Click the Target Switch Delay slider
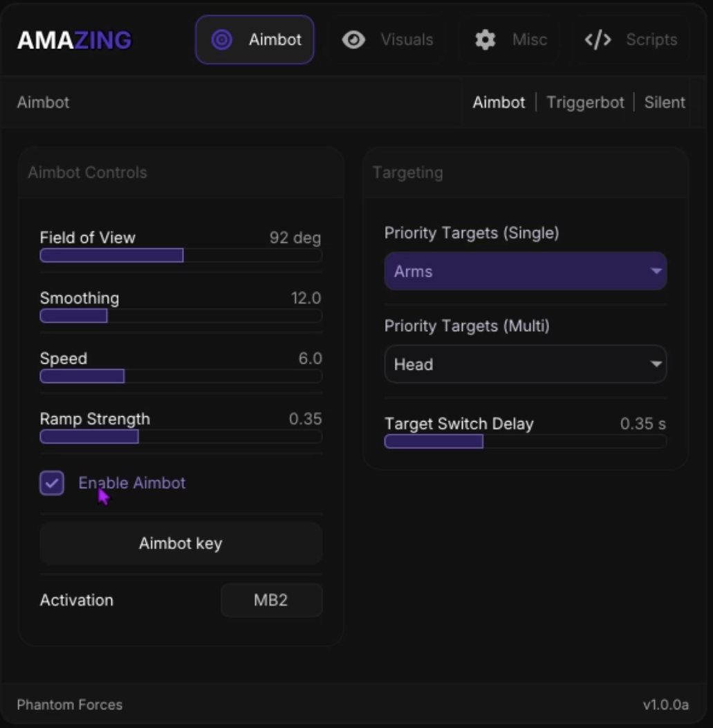Image resolution: width=713 pixels, height=728 pixels. point(526,440)
